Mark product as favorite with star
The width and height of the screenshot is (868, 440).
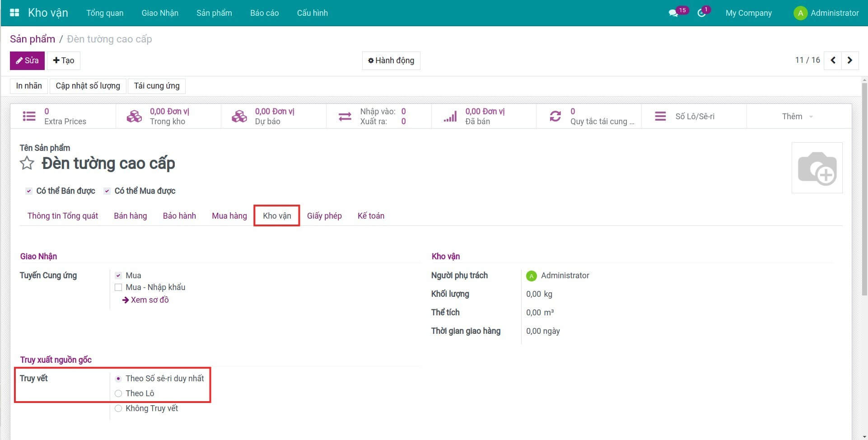27,163
